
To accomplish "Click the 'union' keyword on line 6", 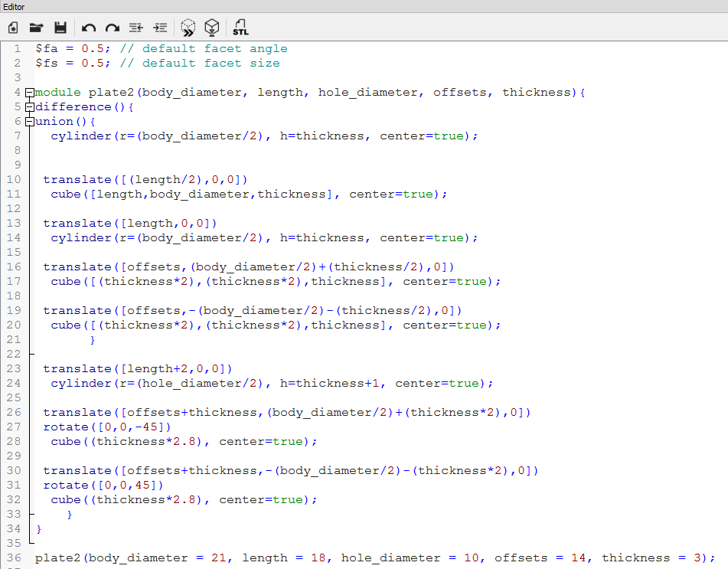I will 54,122.
